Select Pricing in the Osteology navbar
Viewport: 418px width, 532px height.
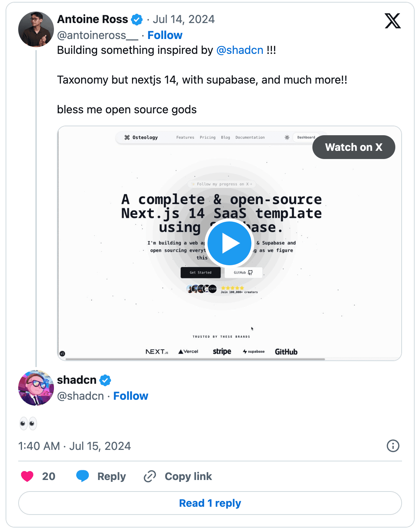pos(208,137)
